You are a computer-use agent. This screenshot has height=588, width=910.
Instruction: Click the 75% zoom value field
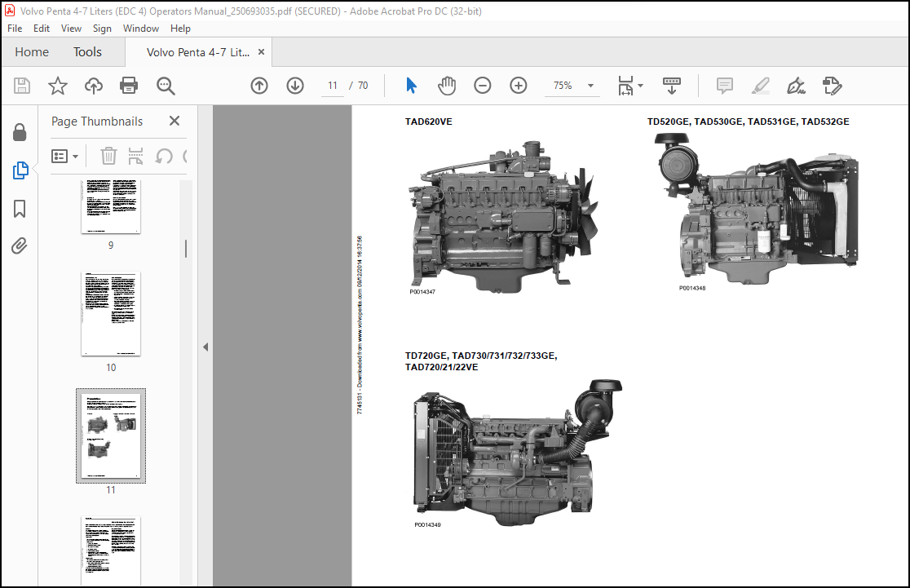pos(563,86)
